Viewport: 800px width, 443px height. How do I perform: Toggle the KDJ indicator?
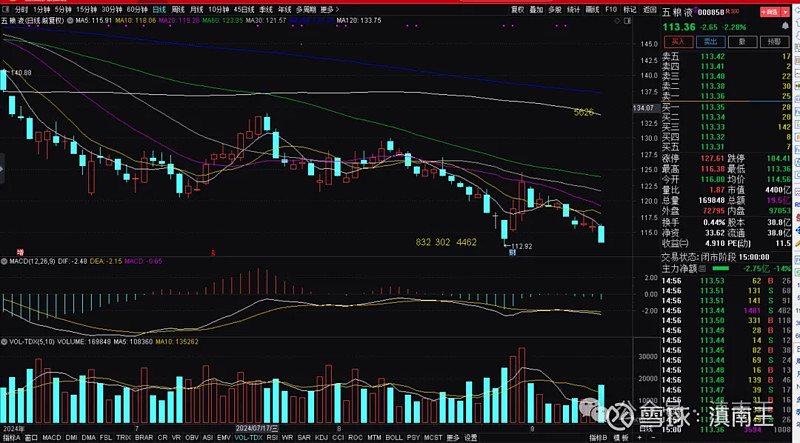[x=321, y=438]
